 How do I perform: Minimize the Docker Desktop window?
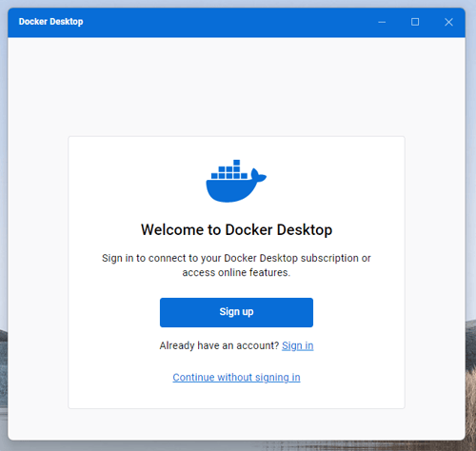pos(382,22)
